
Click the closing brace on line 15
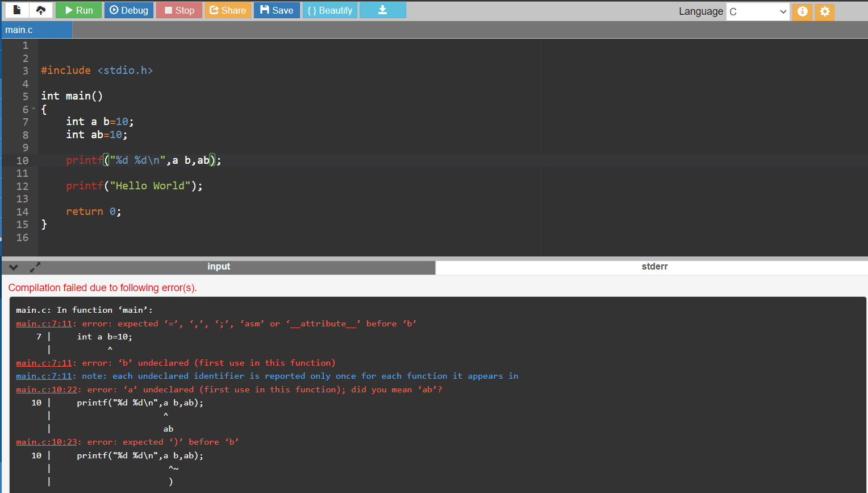tap(44, 224)
